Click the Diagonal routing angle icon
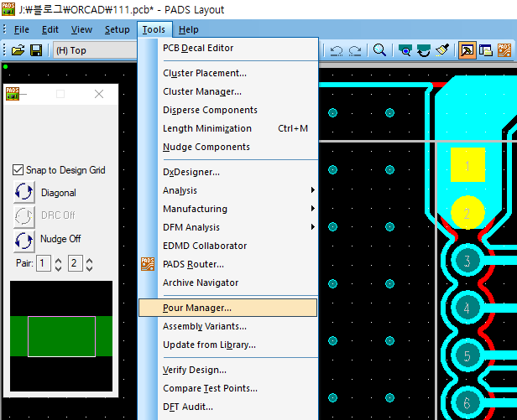 click(x=24, y=192)
